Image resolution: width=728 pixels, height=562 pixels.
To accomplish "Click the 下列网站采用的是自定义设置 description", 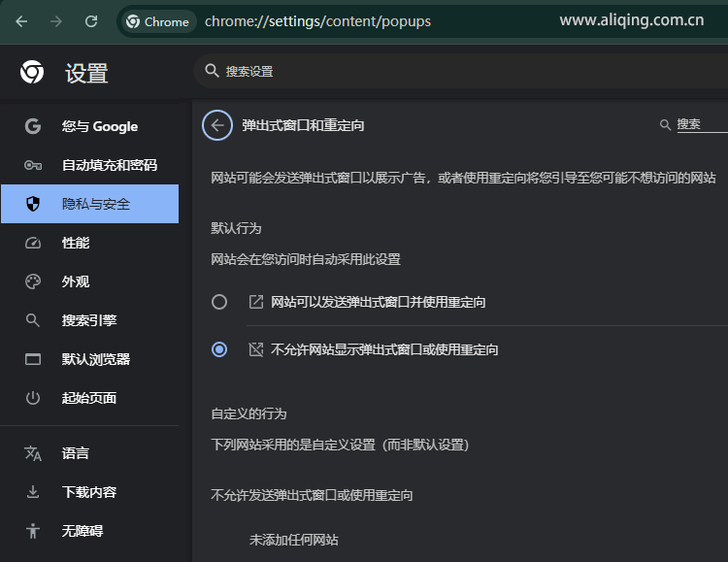I will [x=340, y=445].
